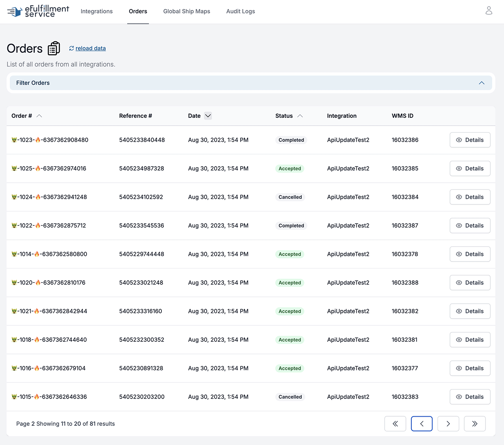The image size is (504, 445).
Task: Jump to first page with double-left chevron
Action: click(x=395, y=423)
